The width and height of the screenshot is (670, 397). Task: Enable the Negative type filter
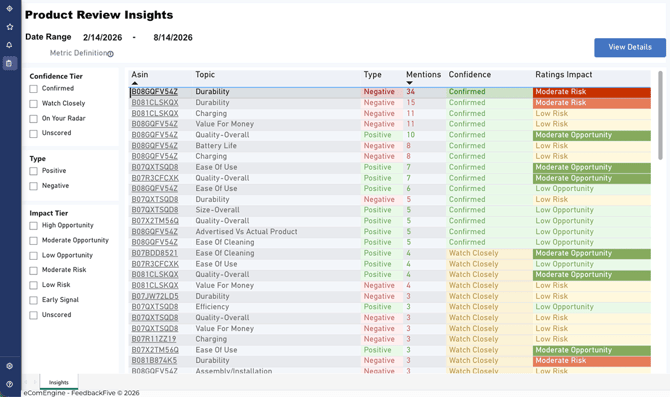tap(33, 186)
